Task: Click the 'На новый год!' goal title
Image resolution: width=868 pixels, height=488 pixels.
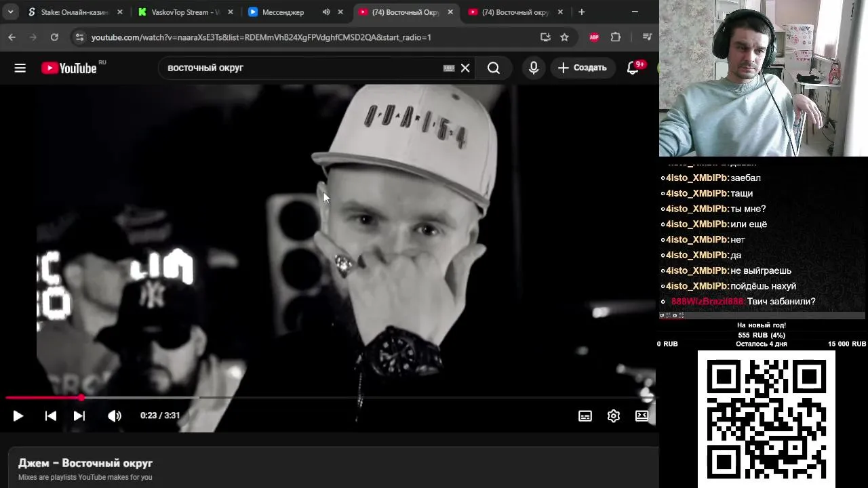Action: coord(762,325)
